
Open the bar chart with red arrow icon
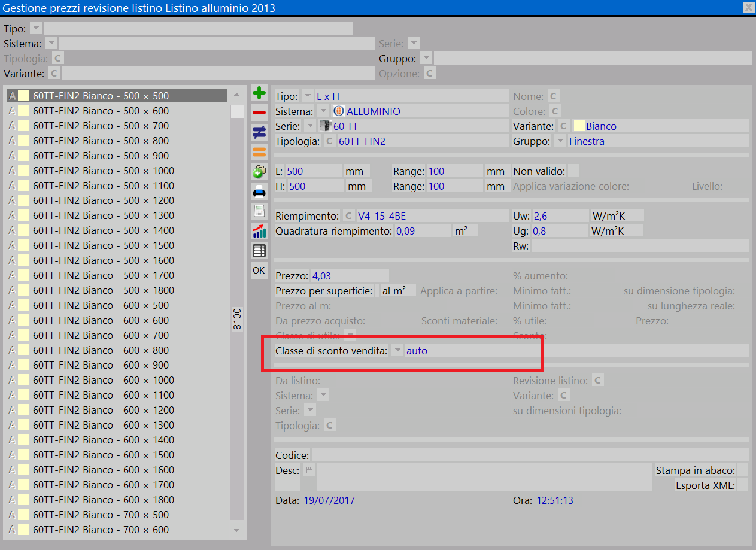[x=259, y=231]
